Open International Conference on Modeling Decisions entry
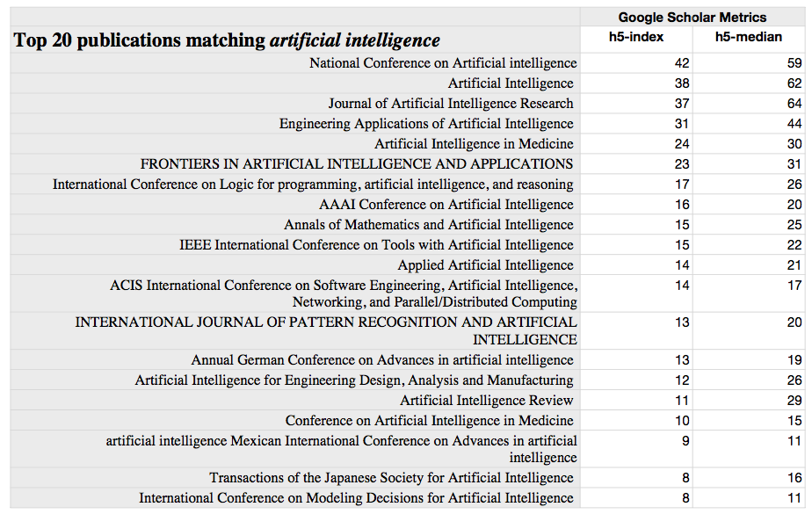The width and height of the screenshot is (812, 514). (x=356, y=498)
